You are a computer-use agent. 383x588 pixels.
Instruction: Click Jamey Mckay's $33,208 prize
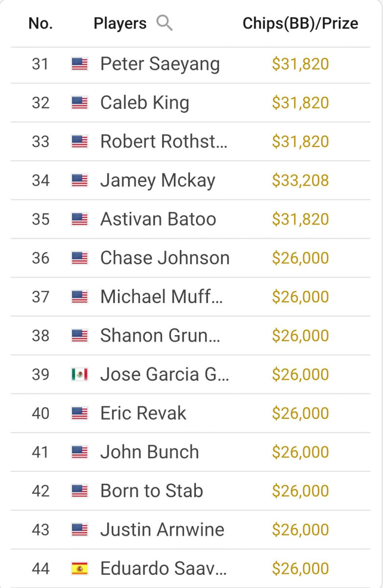[300, 180]
